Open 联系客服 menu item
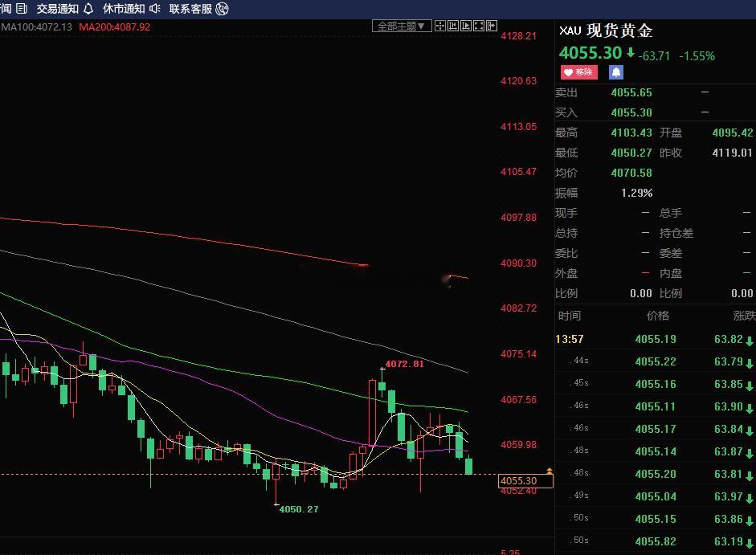The width and height of the screenshot is (756, 555). click(x=190, y=9)
